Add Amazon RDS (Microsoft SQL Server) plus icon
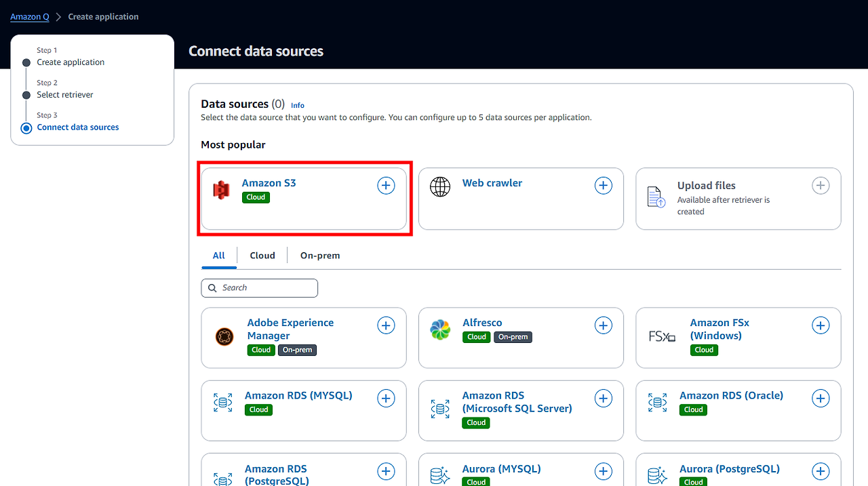868x486 pixels. pyautogui.click(x=604, y=398)
